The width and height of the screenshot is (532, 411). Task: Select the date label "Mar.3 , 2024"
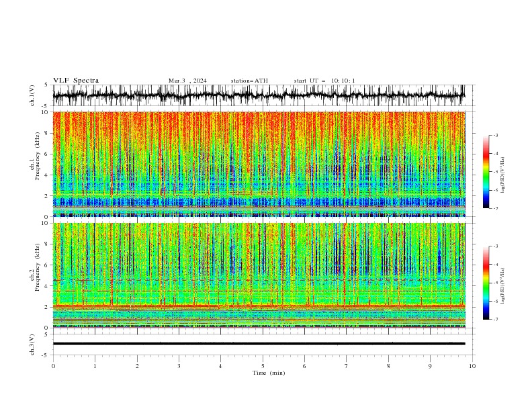(x=187, y=81)
